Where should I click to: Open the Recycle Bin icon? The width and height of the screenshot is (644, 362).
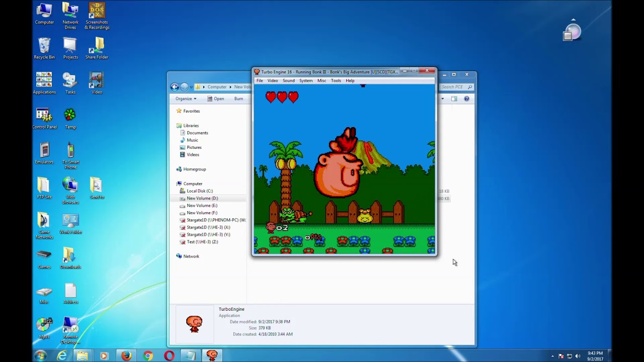click(44, 49)
